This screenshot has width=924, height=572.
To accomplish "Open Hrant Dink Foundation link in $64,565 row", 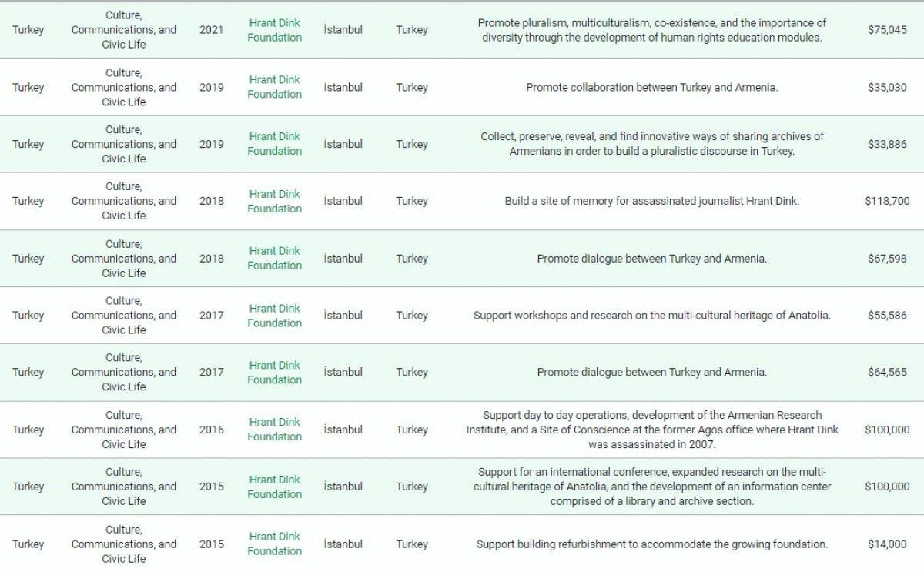I will click(x=274, y=372).
